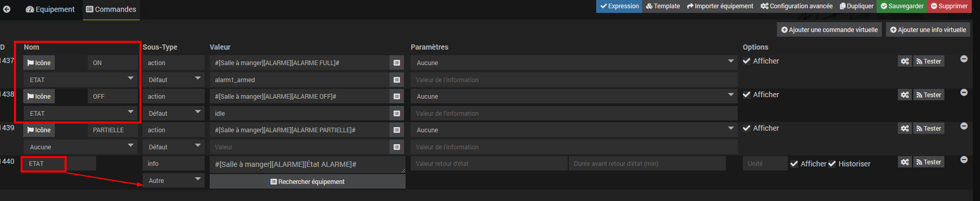980x201 pixels.
Task: Toggle Afficher checkbox for the OFF command
Action: (746, 95)
